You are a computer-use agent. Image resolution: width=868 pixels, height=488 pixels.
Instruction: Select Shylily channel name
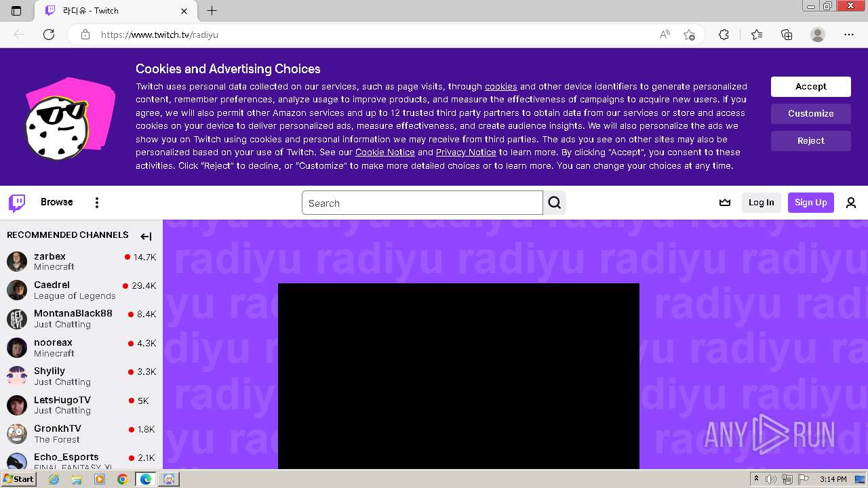tap(50, 371)
